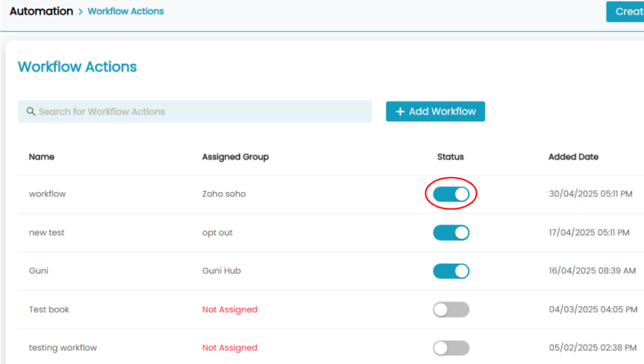Screen dimensions: 644x364
Task: Click the search magnifier icon
Action: pos(31,111)
